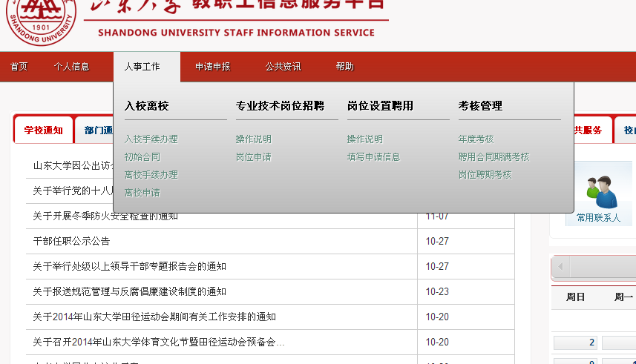The image size is (636, 364).
Task: Click the 离校申请 link
Action: pos(142,193)
